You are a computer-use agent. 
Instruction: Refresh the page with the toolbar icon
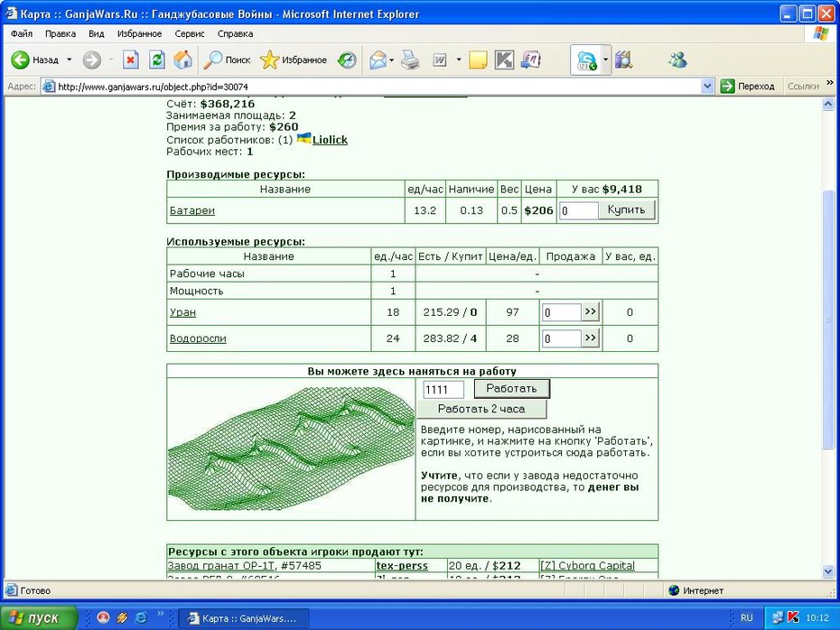[156, 60]
